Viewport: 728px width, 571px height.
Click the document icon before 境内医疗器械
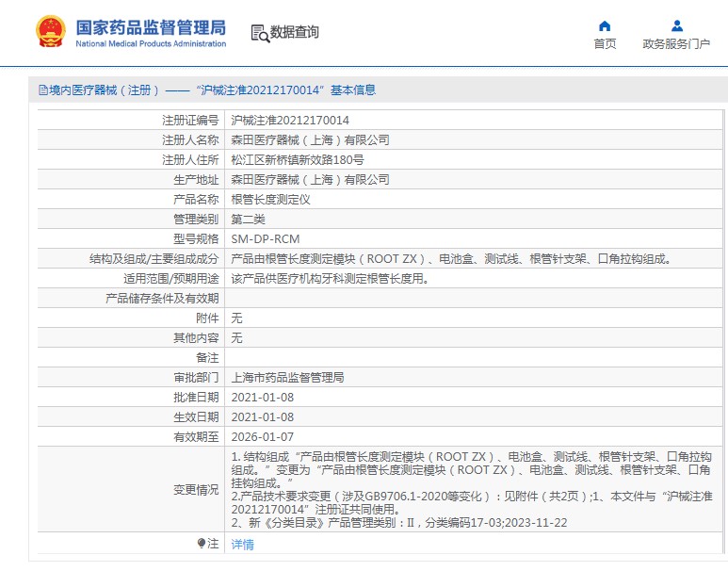click(x=43, y=90)
